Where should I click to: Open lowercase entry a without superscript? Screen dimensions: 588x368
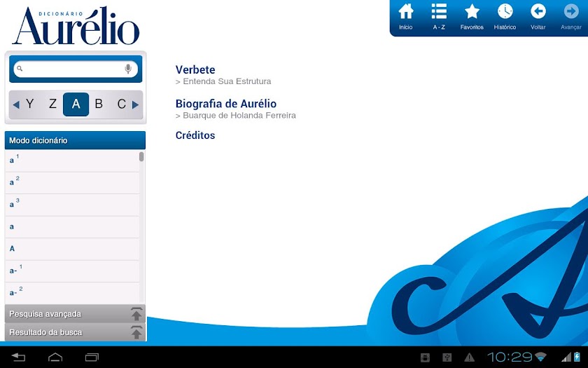tap(72, 227)
